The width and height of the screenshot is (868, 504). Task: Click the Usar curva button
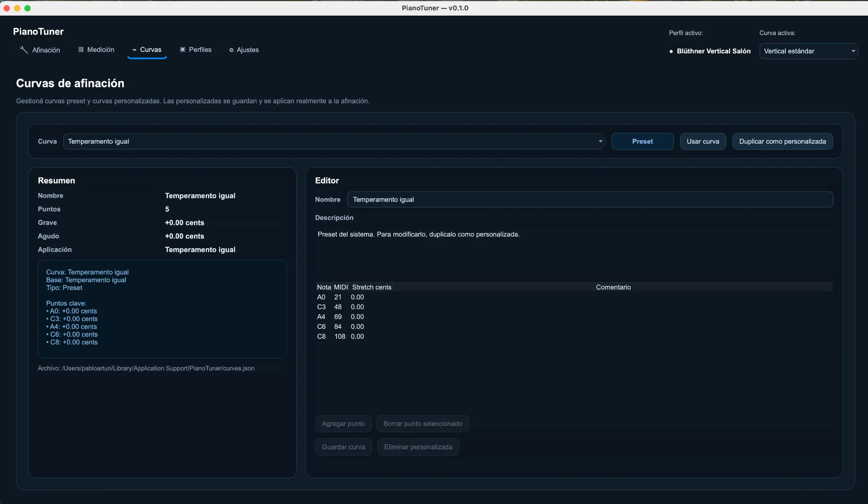(x=703, y=141)
